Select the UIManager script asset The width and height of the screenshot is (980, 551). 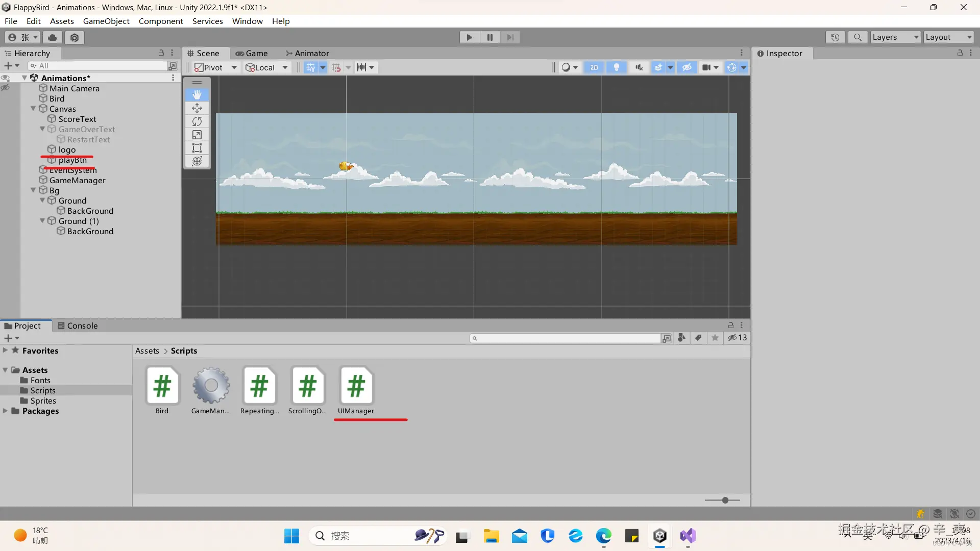(356, 387)
